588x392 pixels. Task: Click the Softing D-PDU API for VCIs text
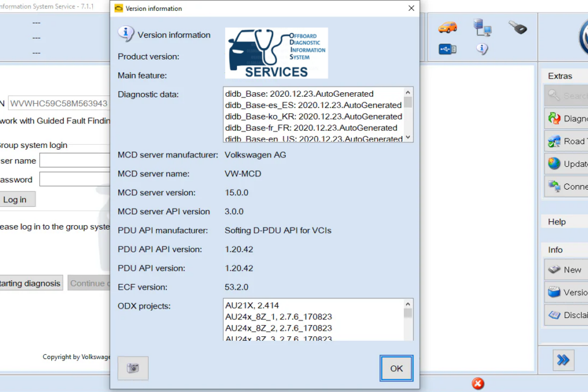tap(278, 230)
